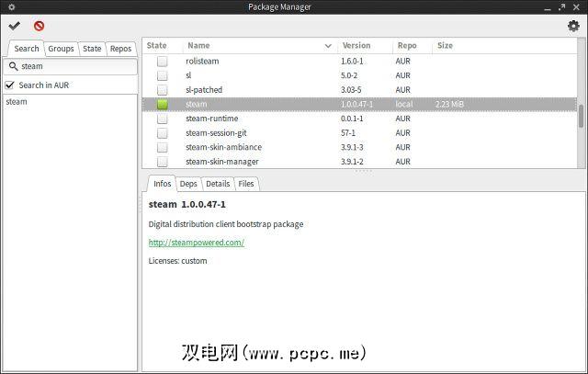Screen dimensions: 588x374
Task: Select the sl-patched package row
Action: click(359, 90)
